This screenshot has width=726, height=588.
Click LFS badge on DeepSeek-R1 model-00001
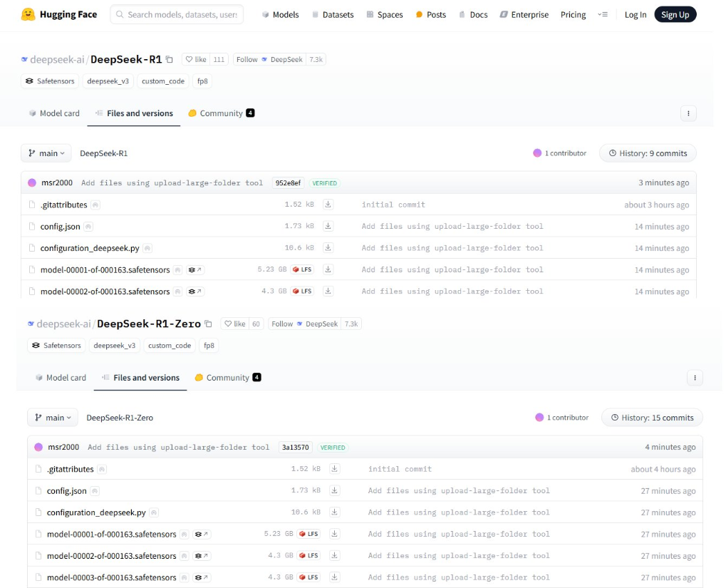click(302, 269)
